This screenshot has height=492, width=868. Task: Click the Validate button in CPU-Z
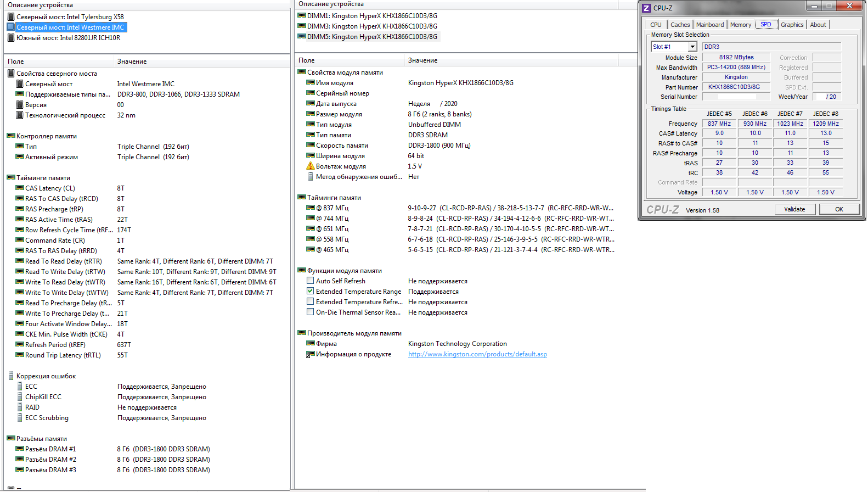coord(794,209)
